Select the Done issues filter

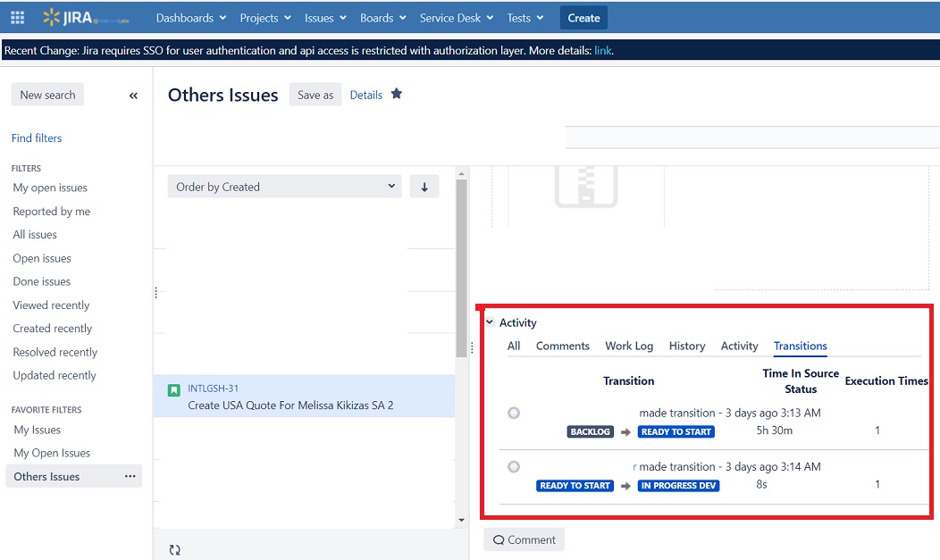(42, 282)
